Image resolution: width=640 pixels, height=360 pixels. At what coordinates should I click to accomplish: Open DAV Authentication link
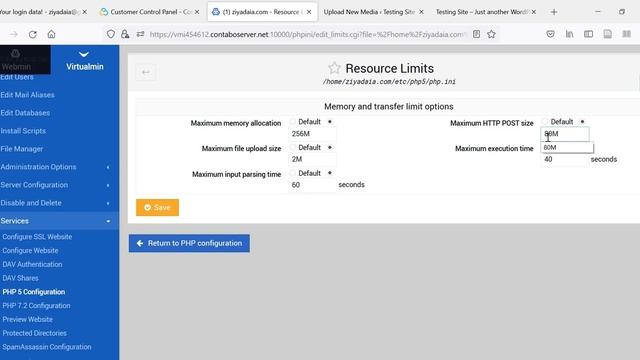(32, 264)
